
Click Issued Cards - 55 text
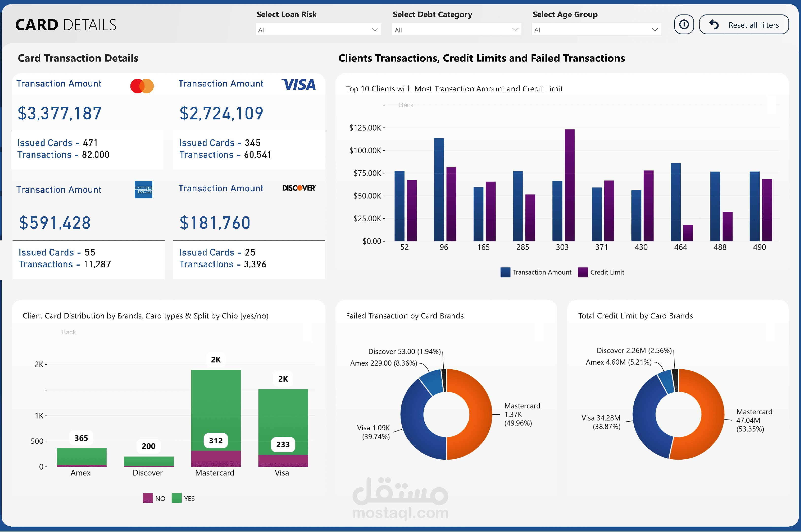[x=57, y=252]
